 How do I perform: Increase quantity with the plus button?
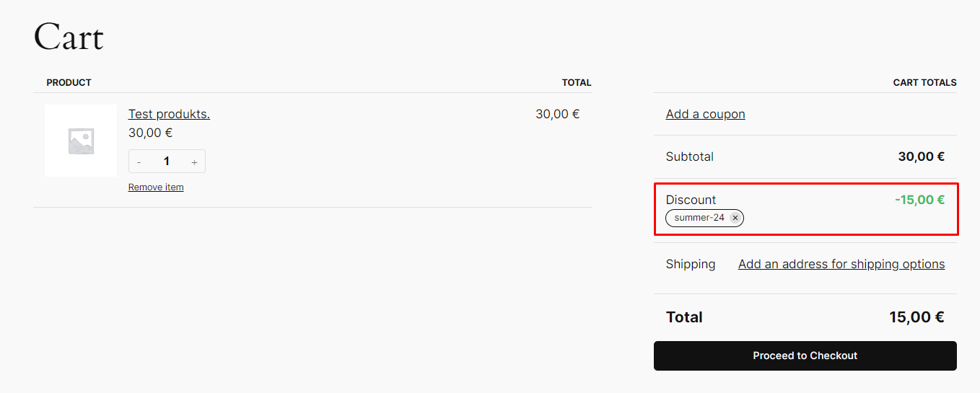click(x=194, y=162)
